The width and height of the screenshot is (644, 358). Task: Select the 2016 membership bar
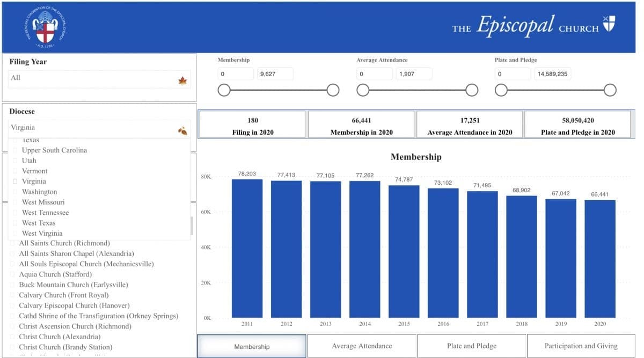tap(443, 253)
